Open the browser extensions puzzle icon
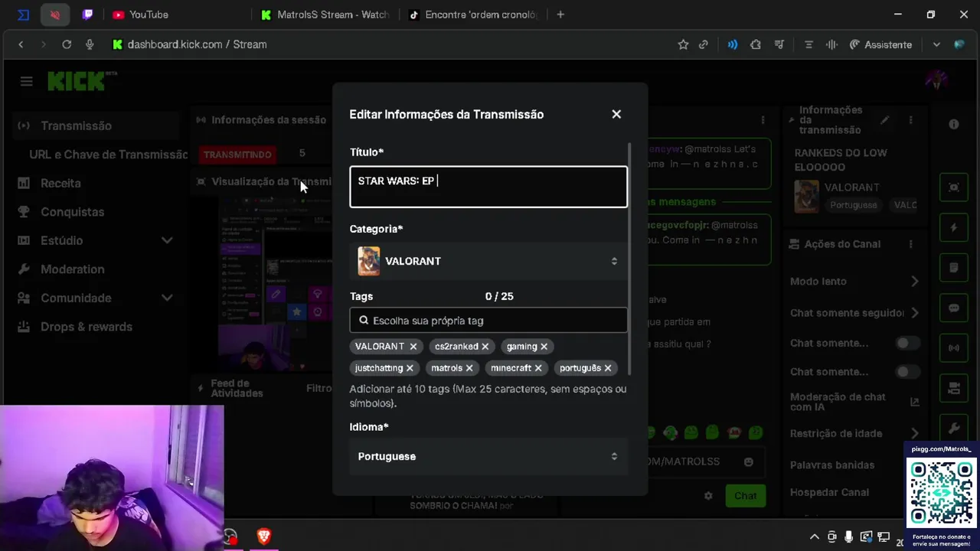The height and width of the screenshot is (551, 980). (756, 44)
